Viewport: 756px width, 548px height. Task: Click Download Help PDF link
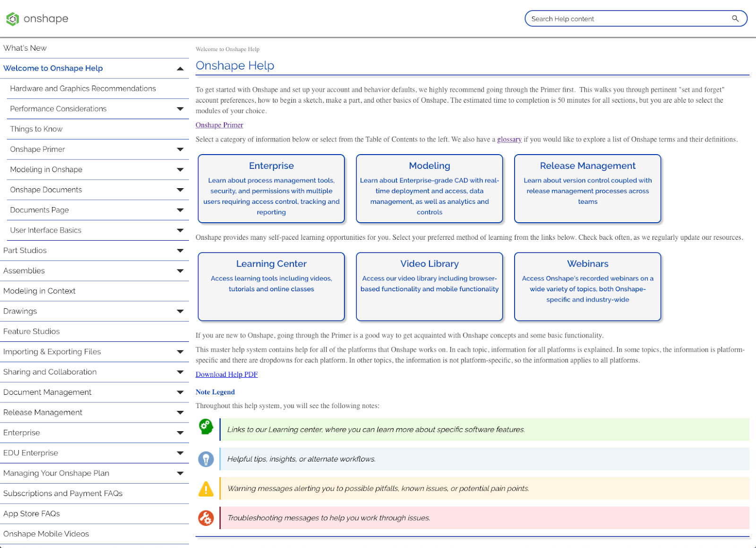tap(227, 374)
